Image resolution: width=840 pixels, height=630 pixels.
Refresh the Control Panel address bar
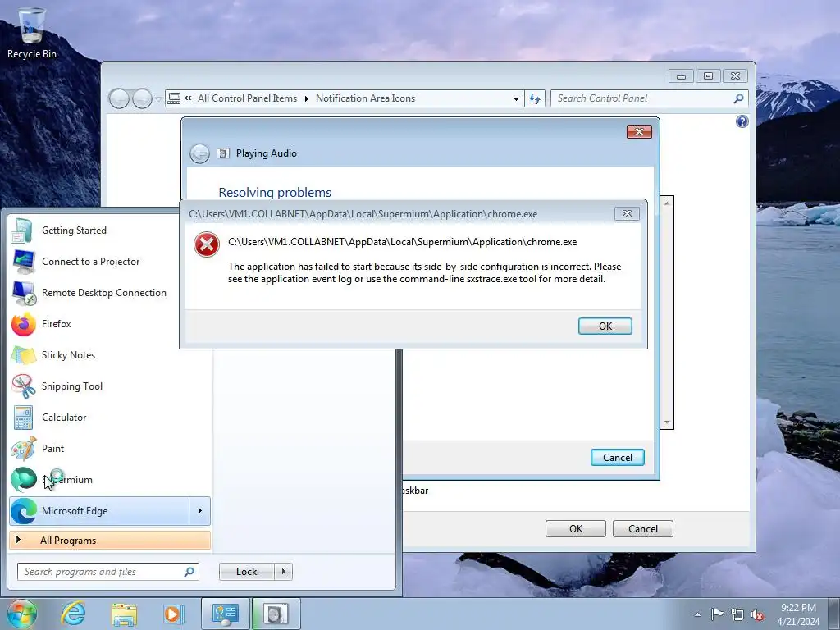tap(535, 98)
